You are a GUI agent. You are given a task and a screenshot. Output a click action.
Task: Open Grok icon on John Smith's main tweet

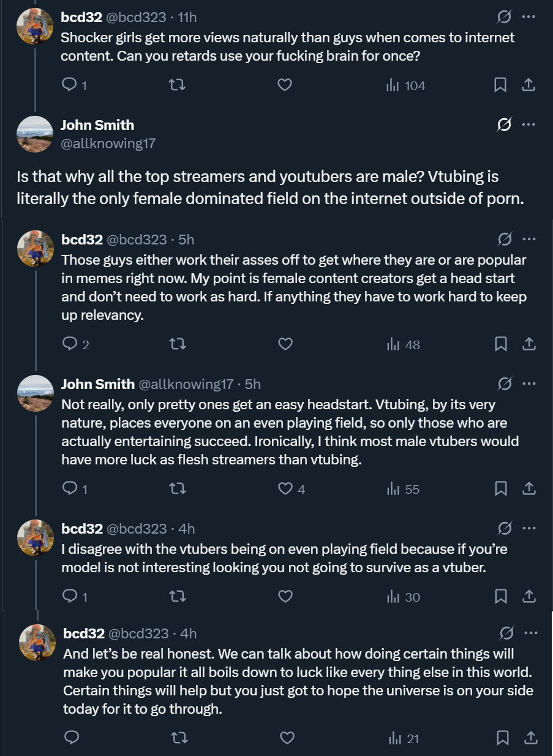(503, 125)
